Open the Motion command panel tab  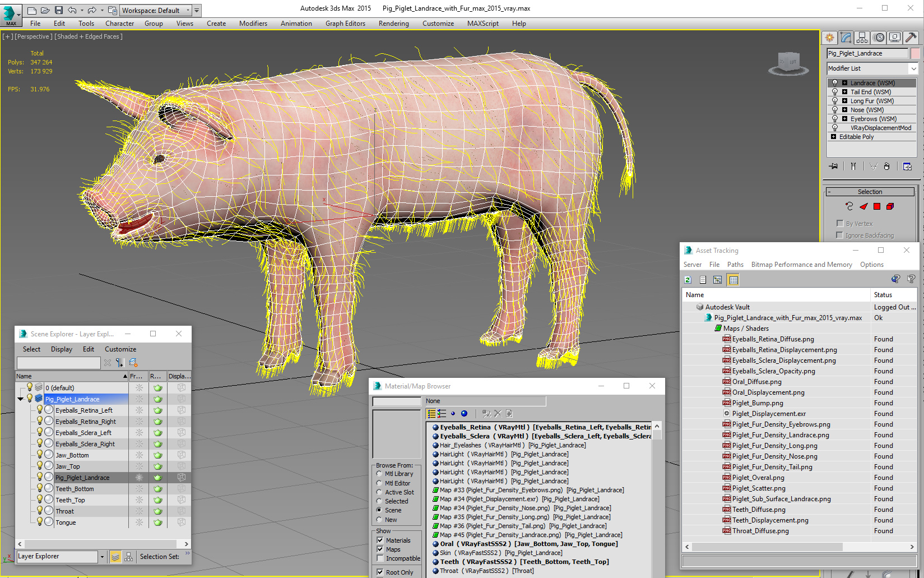coord(879,38)
